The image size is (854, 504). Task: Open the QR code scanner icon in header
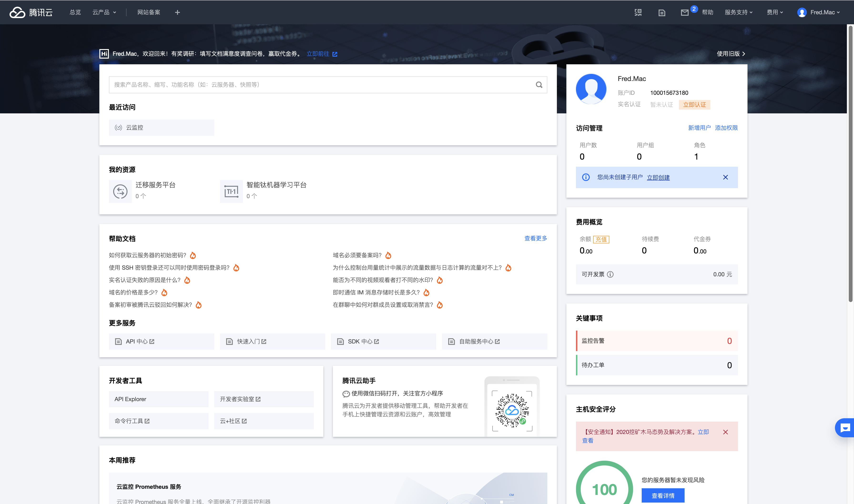638,12
